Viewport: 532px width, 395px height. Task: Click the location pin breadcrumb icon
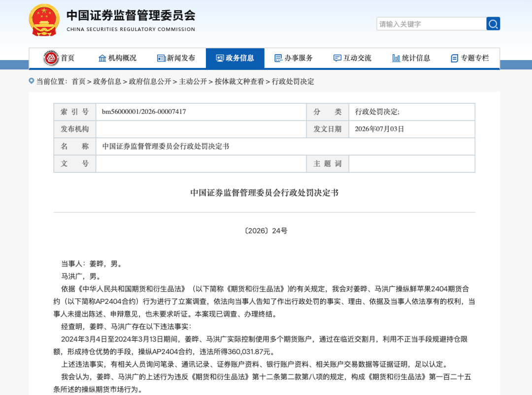click(31, 81)
